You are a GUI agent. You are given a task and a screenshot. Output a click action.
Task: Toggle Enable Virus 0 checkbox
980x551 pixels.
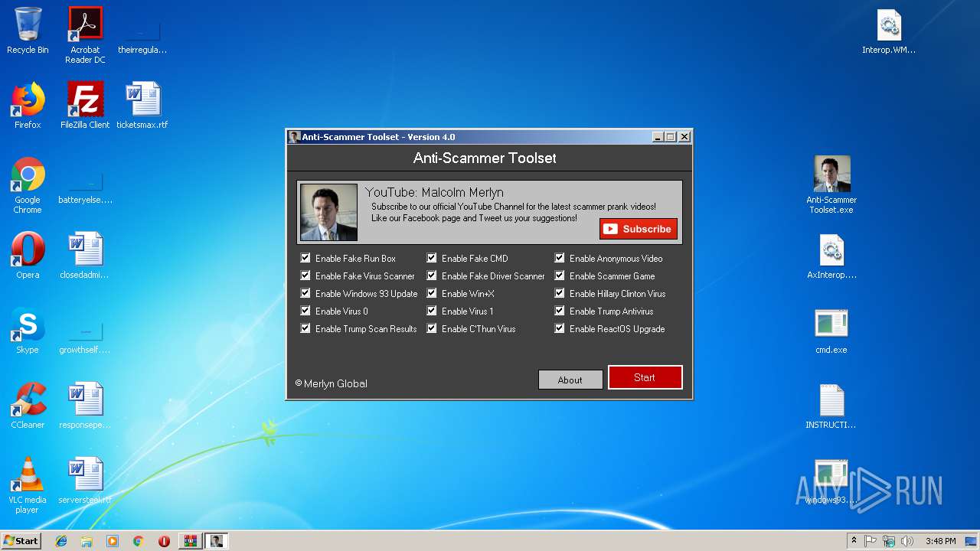(305, 311)
